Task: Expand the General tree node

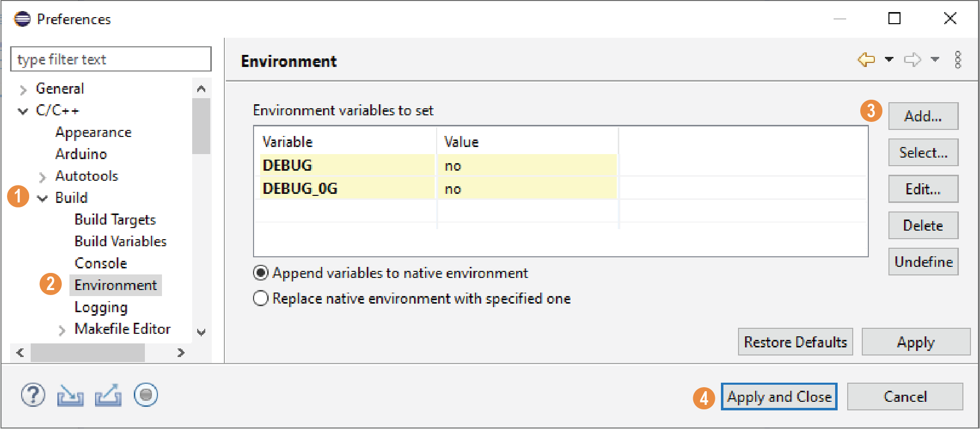Action: pos(23,90)
